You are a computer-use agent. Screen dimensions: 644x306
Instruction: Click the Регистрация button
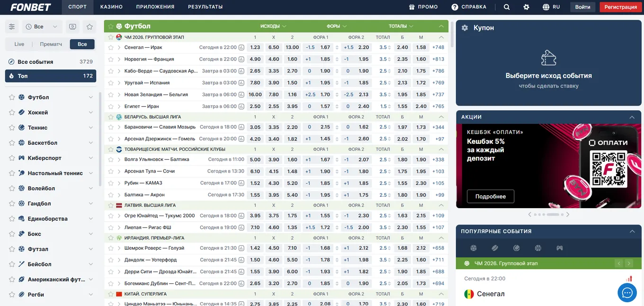point(620,7)
